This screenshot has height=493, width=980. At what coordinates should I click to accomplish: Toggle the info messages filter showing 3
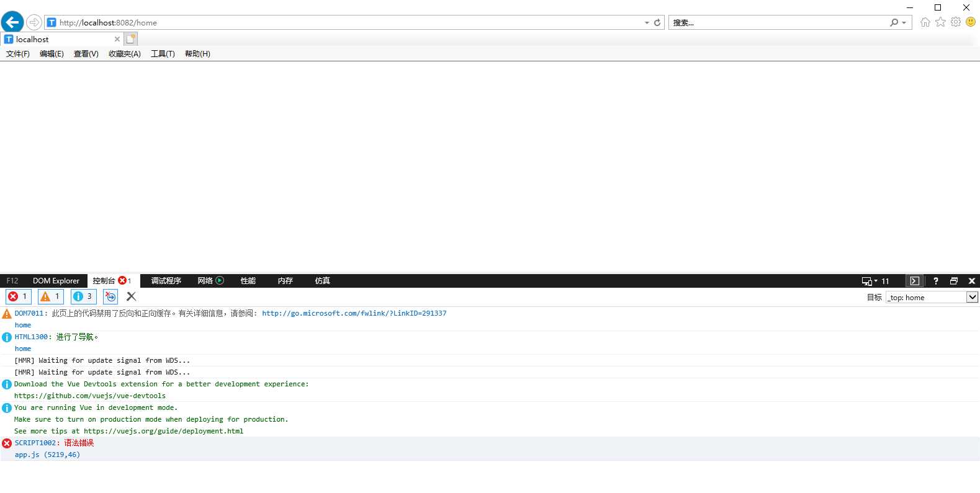point(84,296)
